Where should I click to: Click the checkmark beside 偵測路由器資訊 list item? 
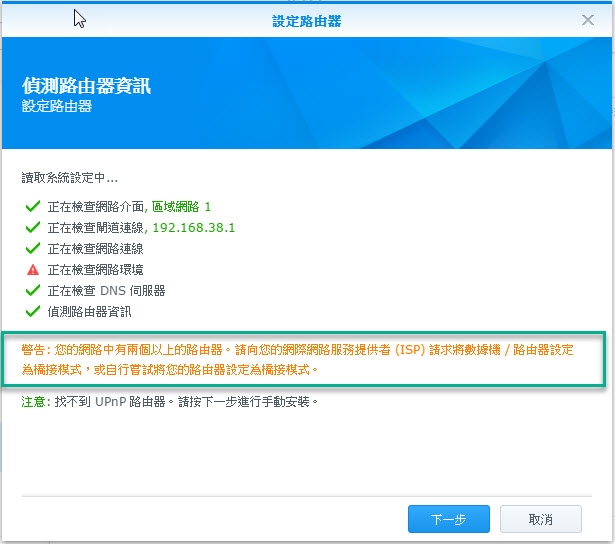tap(33, 312)
